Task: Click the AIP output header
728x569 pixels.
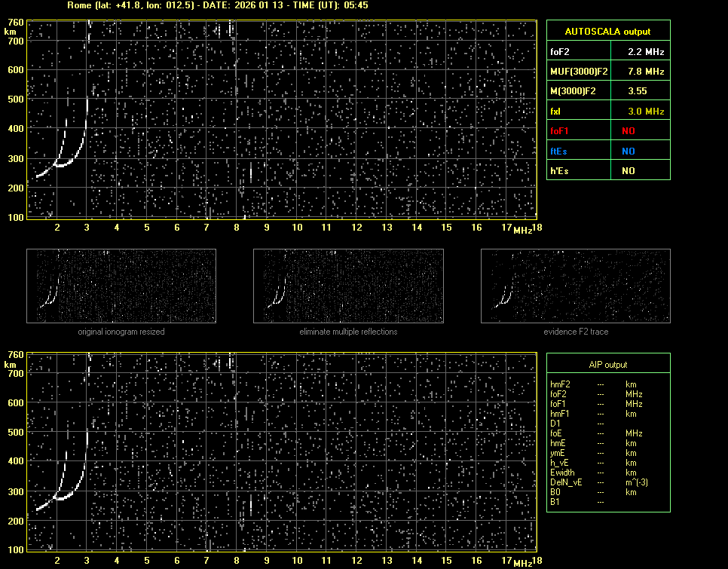Action: click(x=607, y=365)
